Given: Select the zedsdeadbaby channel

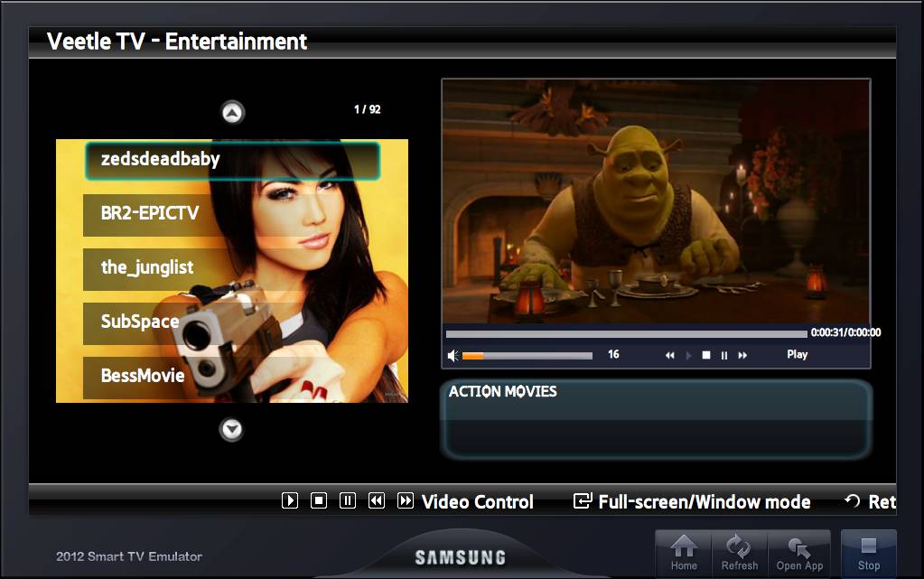Looking at the screenshot, I should point(232,161).
